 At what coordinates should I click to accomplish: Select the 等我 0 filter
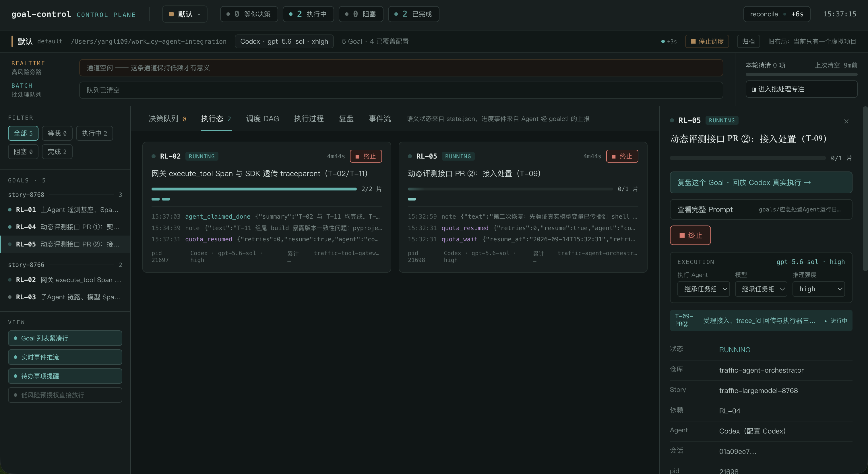point(57,133)
